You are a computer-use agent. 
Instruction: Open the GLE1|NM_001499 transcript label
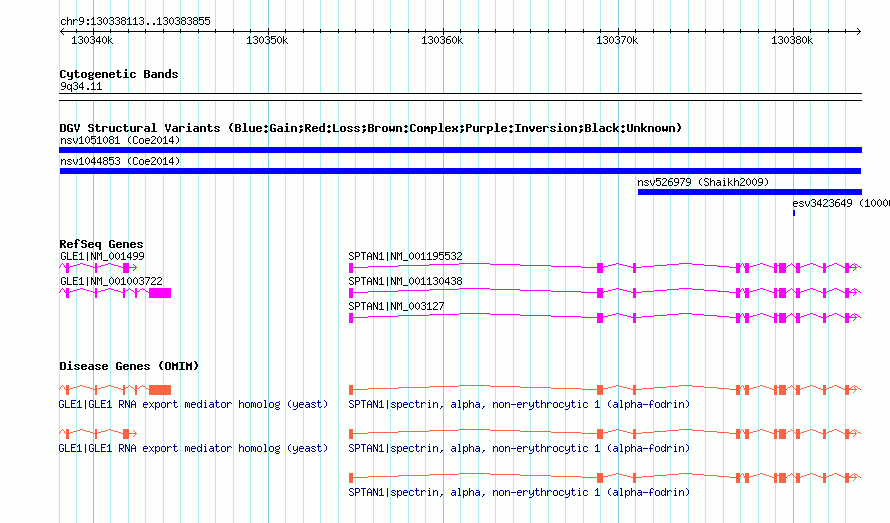pos(102,256)
